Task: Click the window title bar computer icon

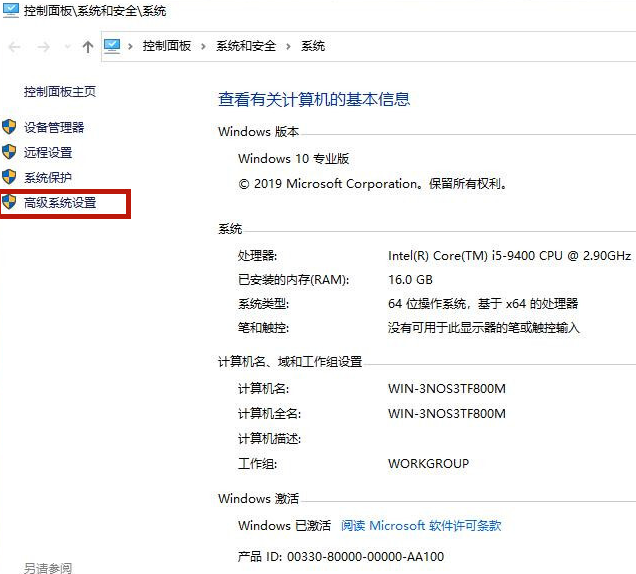Action: click(x=11, y=11)
